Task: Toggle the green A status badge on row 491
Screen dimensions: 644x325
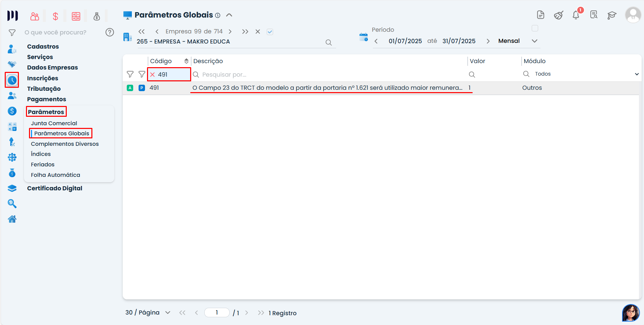Action: click(x=130, y=88)
